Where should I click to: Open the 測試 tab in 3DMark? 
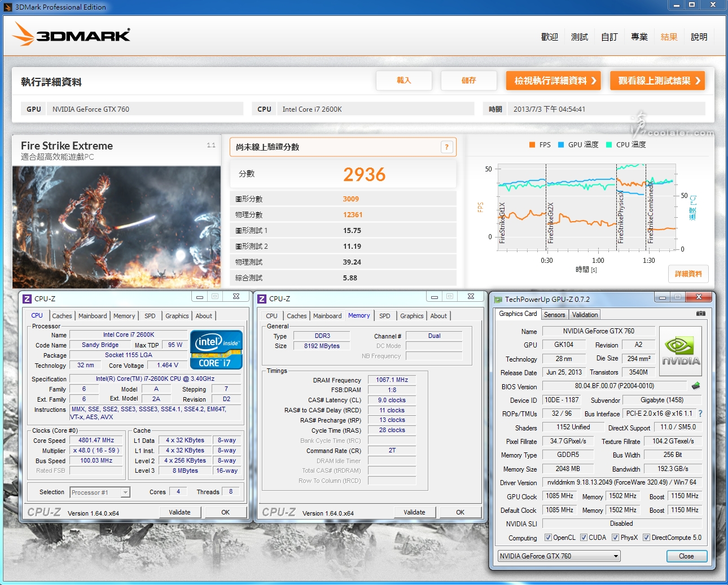point(580,37)
